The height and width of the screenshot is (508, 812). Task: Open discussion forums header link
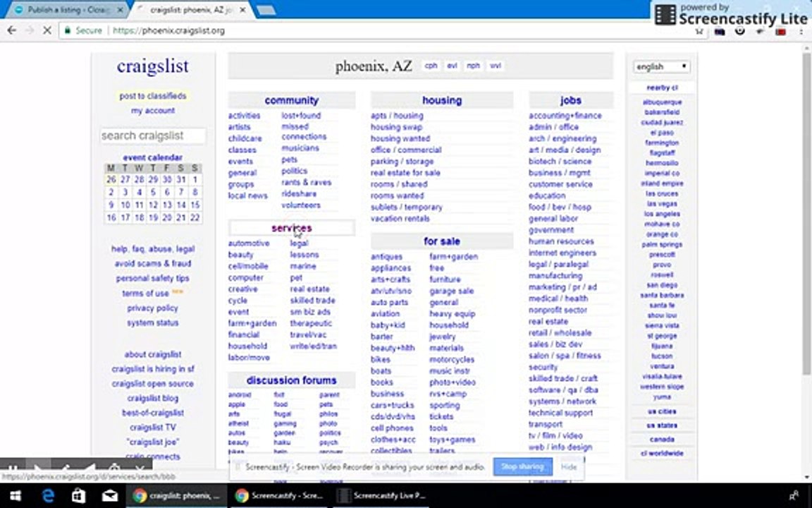click(x=292, y=380)
